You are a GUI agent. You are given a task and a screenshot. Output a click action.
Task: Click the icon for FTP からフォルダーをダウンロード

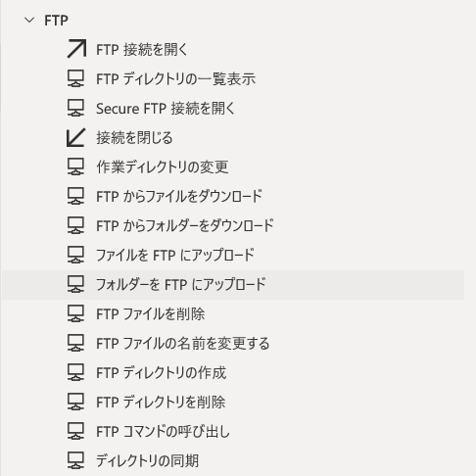pos(75,225)
